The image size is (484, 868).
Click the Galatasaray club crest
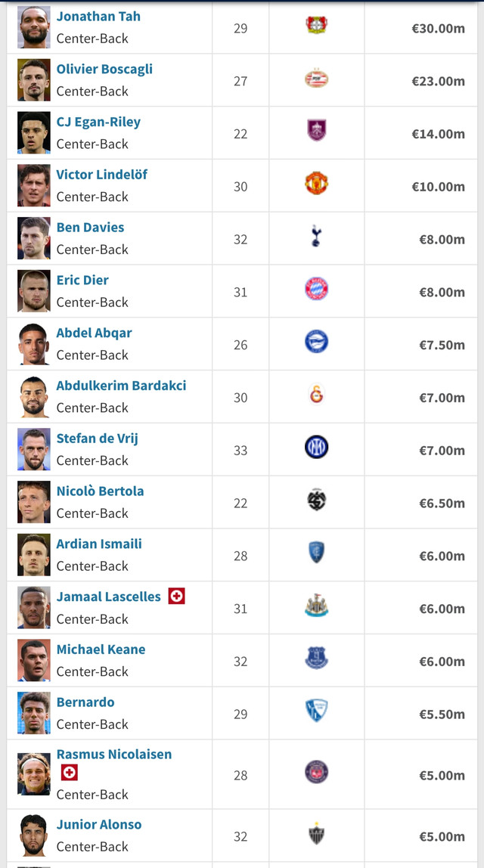[x=316, y=395]
